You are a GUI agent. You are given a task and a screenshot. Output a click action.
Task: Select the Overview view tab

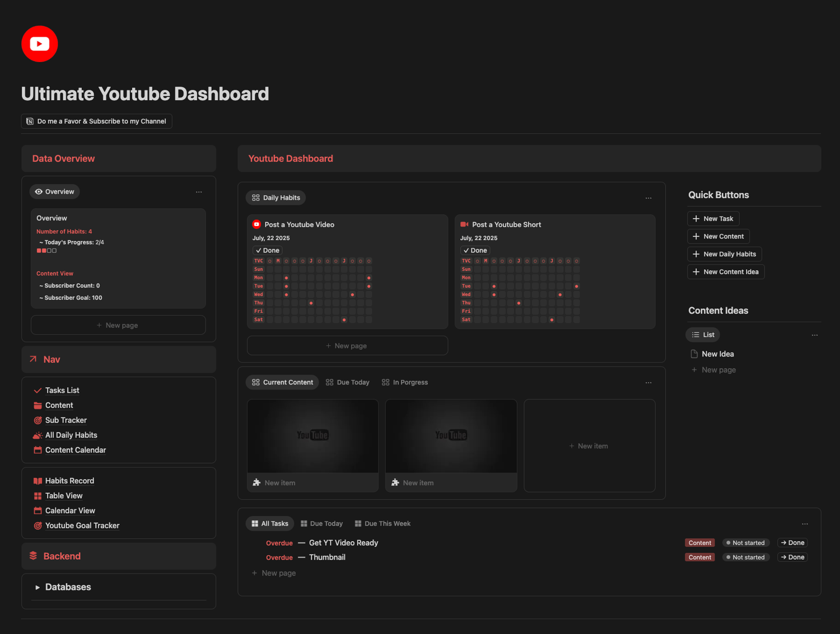[x=54, y=192]
